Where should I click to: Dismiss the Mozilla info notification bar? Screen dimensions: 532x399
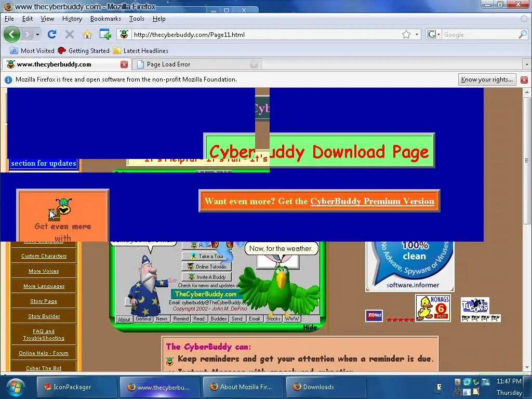click(x=524, y=79)
